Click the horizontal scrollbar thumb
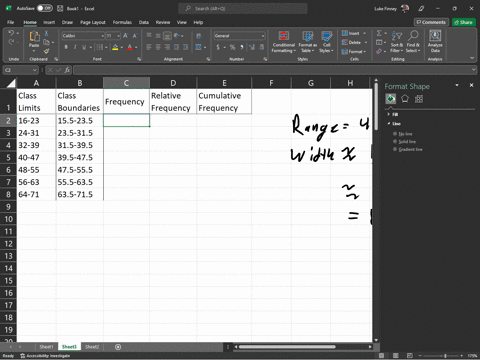The height and width of the screenshot is (360, 480). (x=287, y=347)
